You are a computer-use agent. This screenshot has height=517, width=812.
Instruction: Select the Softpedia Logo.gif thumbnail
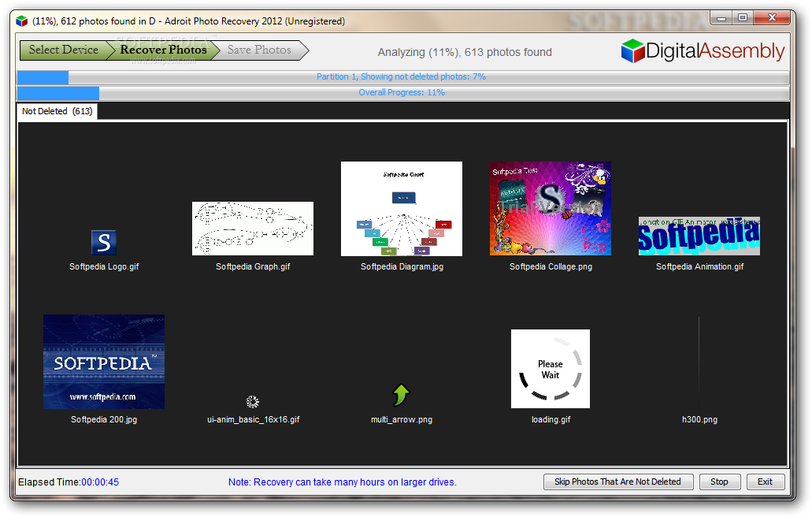tap(104, 243)
